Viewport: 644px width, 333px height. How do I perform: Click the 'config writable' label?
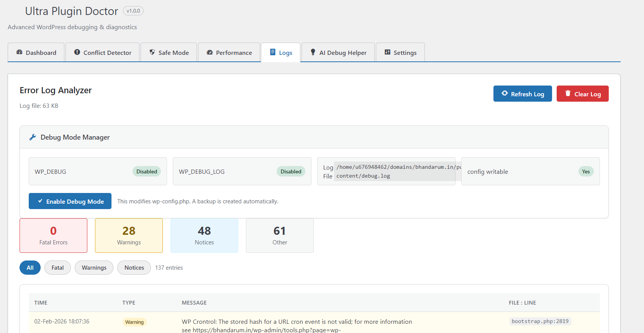[x=488, y=171]
